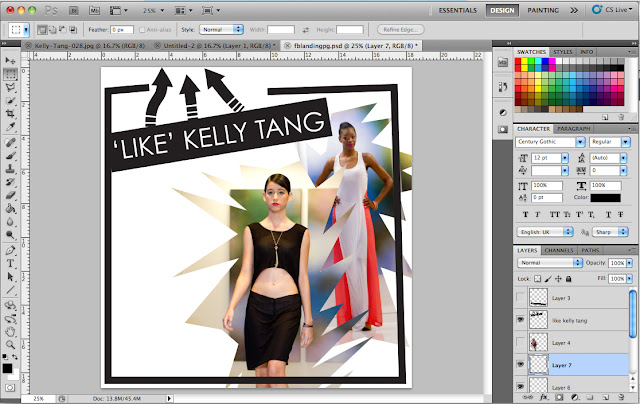640x404 pixels.
Task: Activate the Crop tool
Action: (10, 115)
